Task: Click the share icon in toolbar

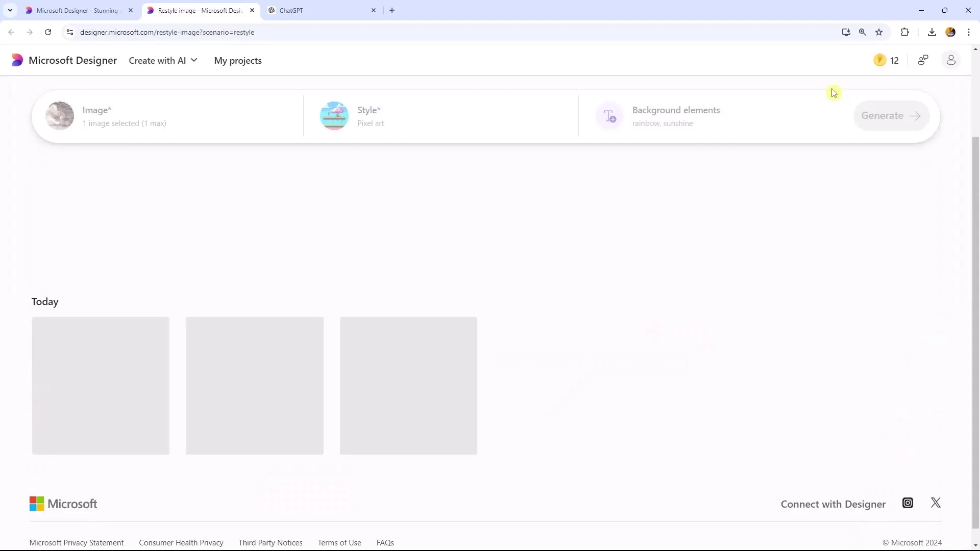Action: 923,60
